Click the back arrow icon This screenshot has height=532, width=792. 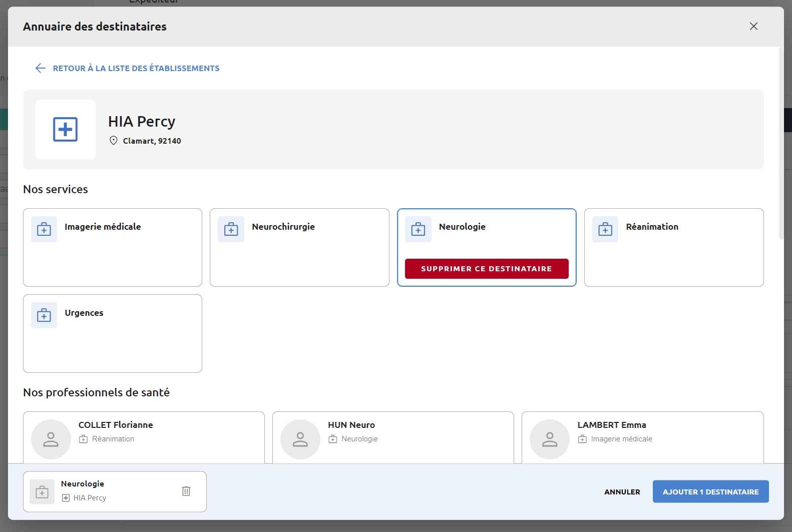pyautogui.click(x=41, y=68)
